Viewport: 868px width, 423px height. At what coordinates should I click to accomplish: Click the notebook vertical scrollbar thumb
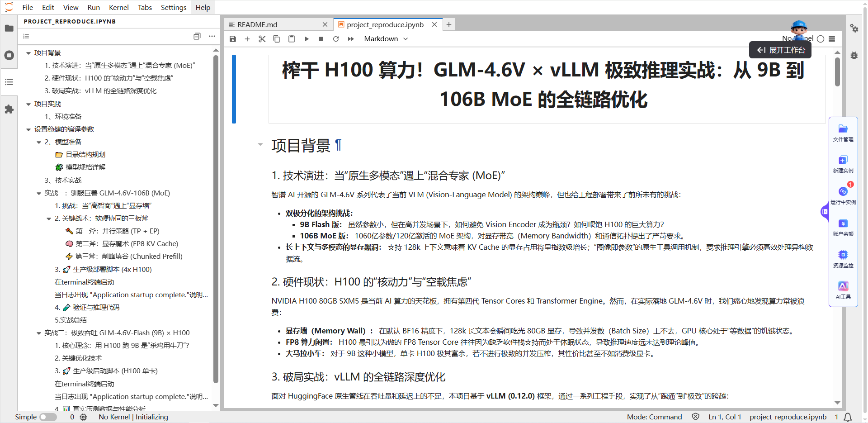pos(837,71)
